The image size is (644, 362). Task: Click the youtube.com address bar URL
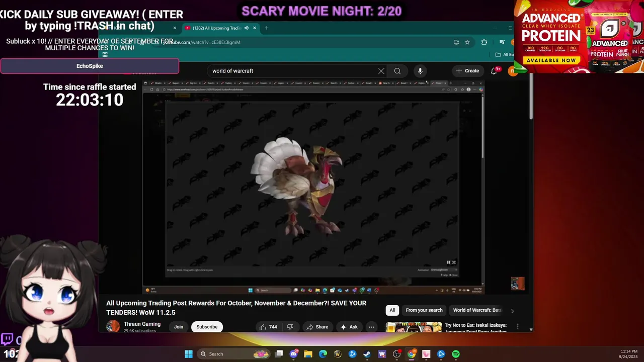pyautogui.click(x=201, y=42)
